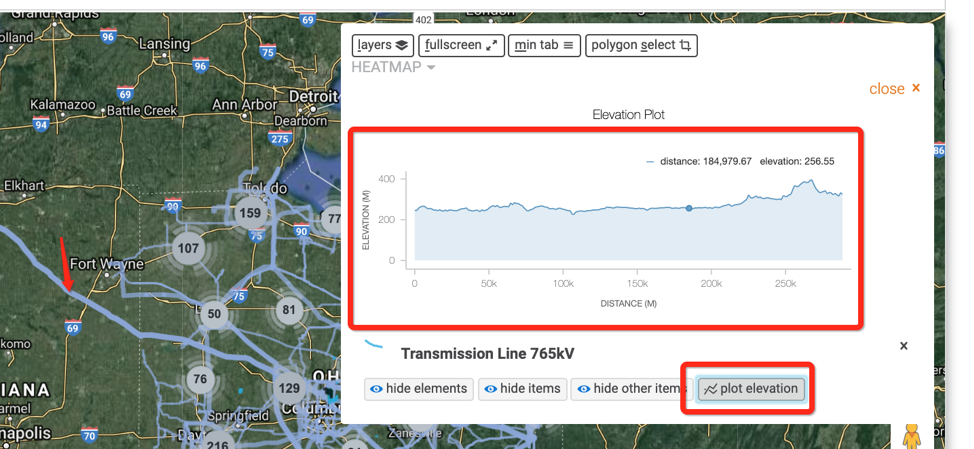The image size is (974, 449).
Task: Dismiss the Transmission Line 765kV panel
Action: click(x=903, y=346)
